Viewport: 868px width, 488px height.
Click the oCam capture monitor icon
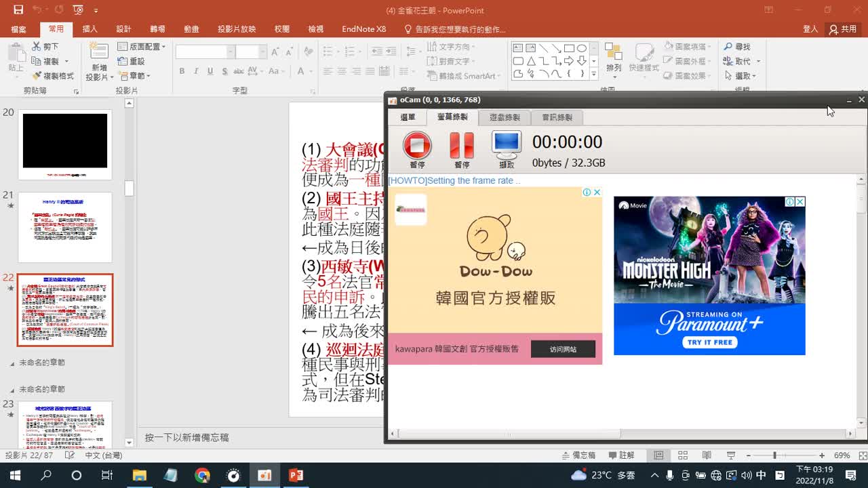pyautogui.click(x=507, y=145)
